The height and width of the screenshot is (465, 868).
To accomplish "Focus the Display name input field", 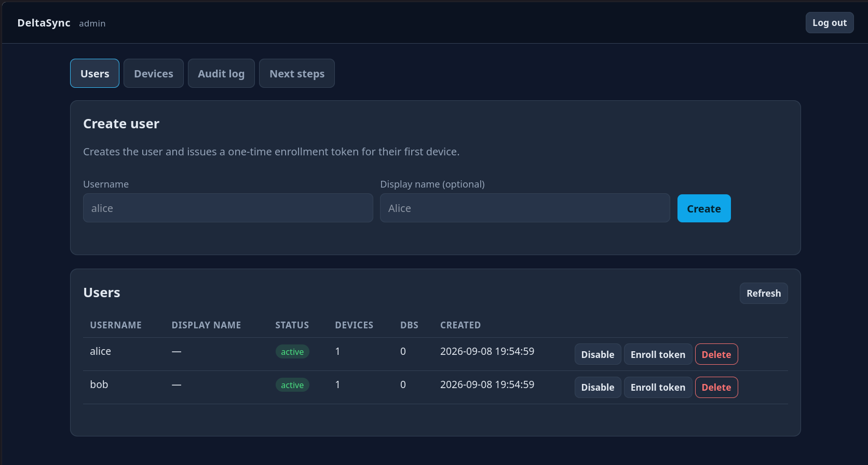I will [525, 208].
